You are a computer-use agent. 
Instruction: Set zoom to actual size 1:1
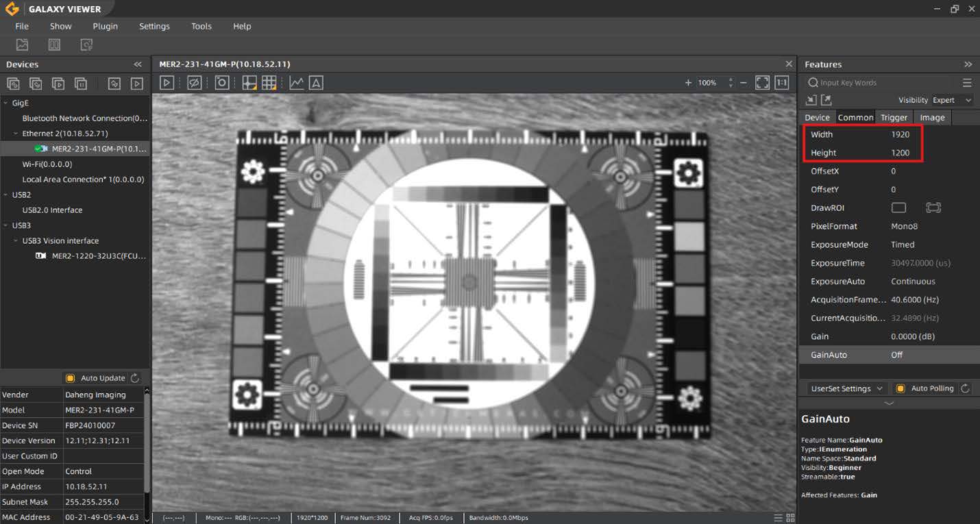tap(781, 83)
